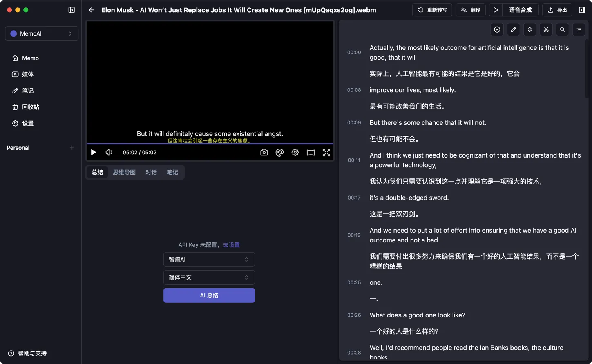The height and width of the screenshot is (364, 592).
Task: Open the transcript list menu icon
Action: coord(579,29)
